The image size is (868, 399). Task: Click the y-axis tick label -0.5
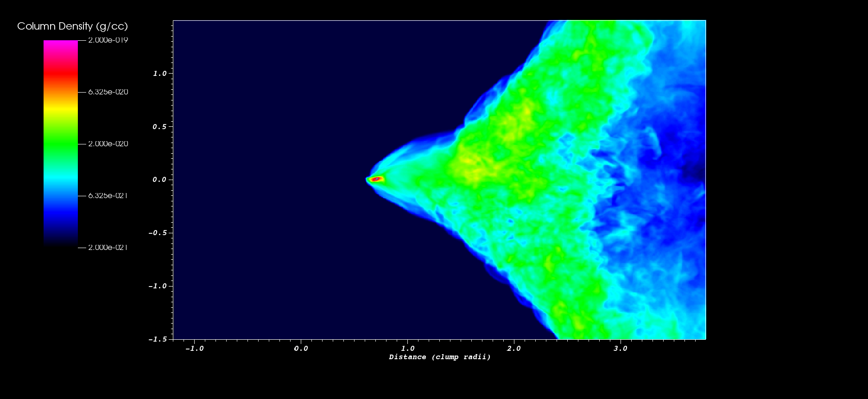(158, 233)
